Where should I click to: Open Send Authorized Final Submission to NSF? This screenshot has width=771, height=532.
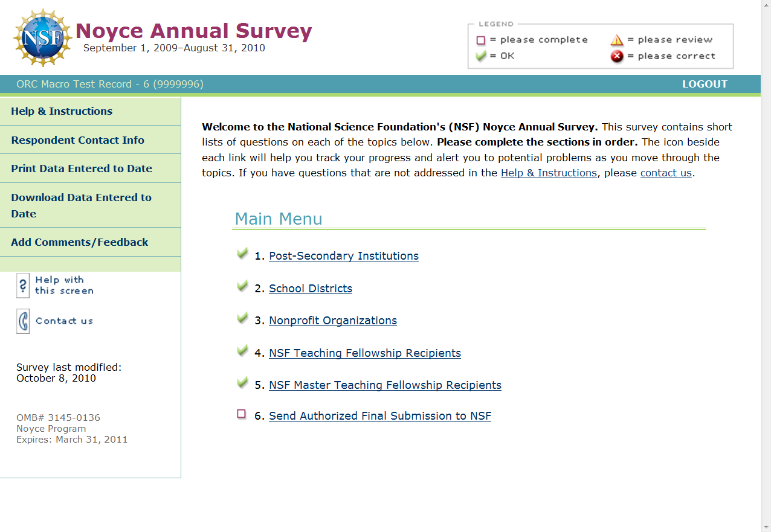(x=380, y=416)
